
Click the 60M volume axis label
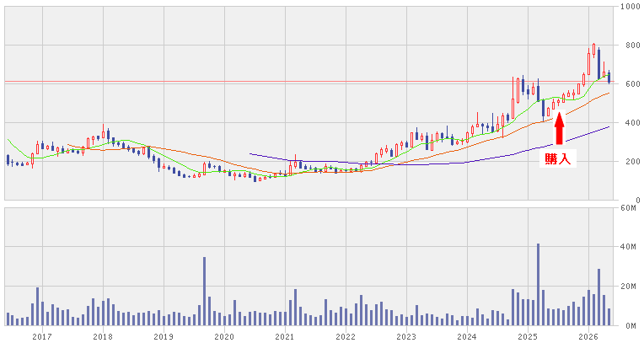628,208
